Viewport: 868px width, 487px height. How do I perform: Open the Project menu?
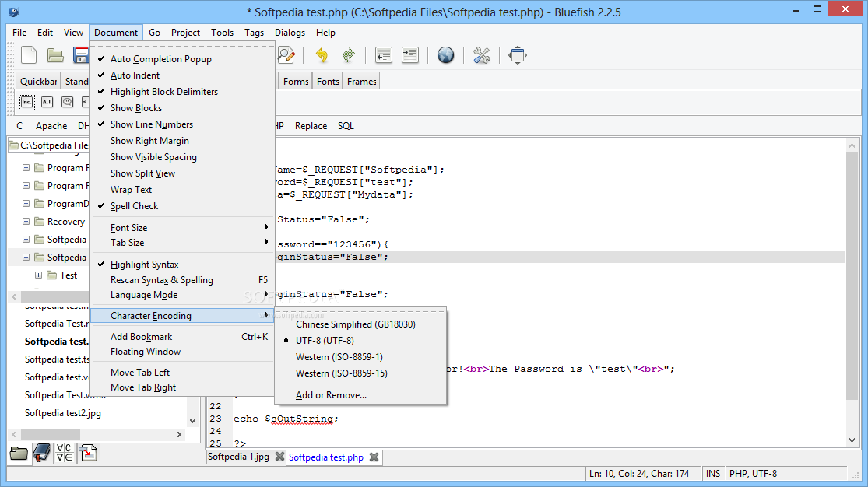pos(185,33)
